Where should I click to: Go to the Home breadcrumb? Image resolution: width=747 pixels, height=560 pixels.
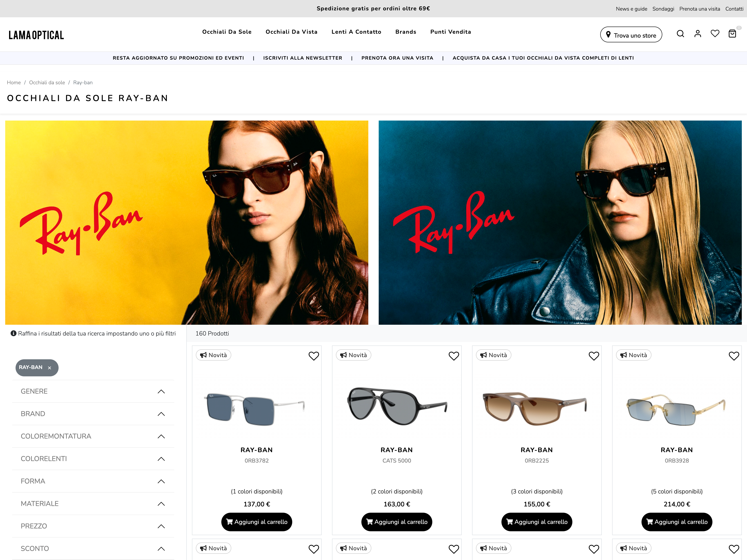(x=14, y=83)
